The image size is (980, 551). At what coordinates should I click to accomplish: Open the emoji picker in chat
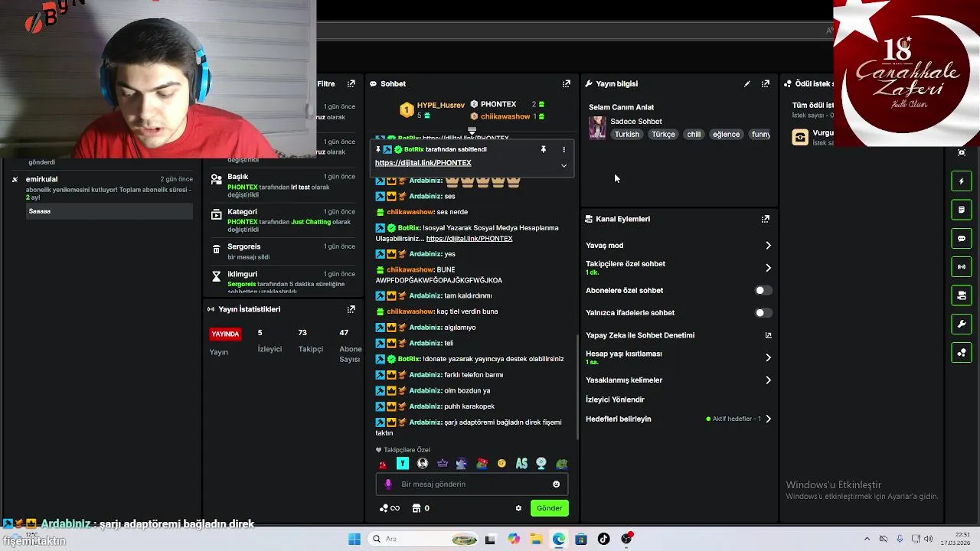pos(556,484)
